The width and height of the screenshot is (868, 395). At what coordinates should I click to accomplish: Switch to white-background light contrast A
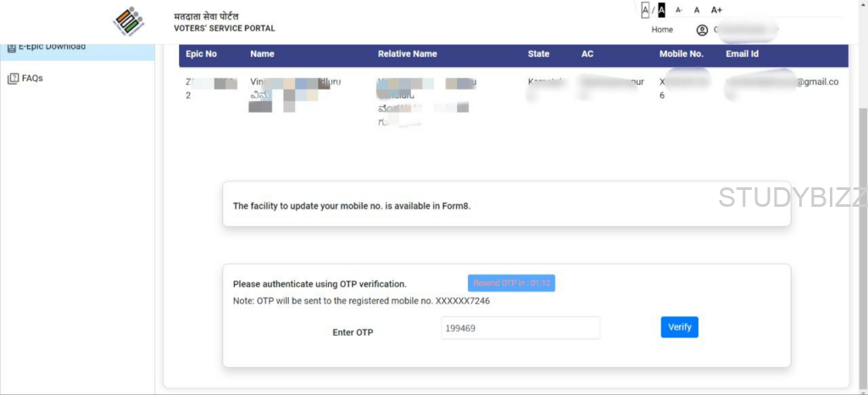coord(645,10)
